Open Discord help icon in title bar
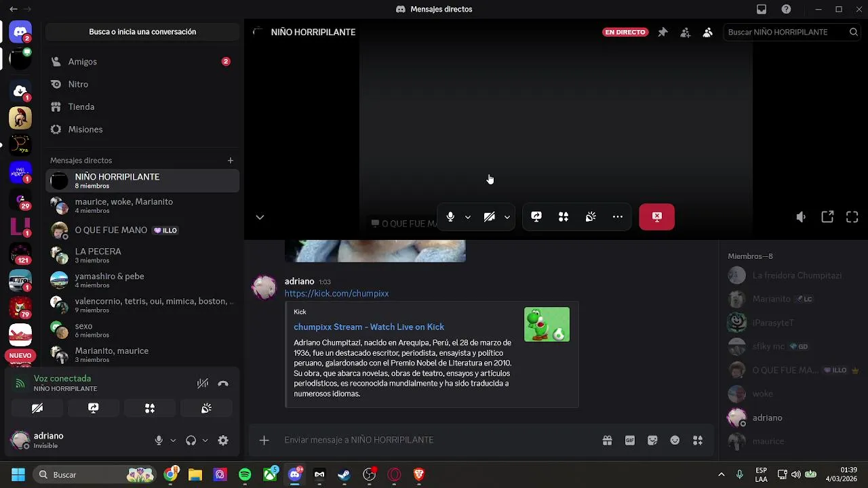868x488 pixels. (x=786, y=9)
